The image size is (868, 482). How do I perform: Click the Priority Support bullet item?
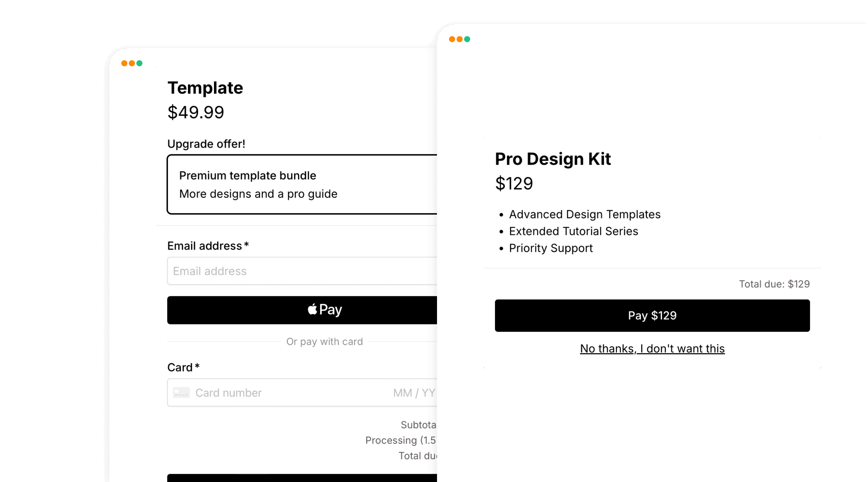551,248
